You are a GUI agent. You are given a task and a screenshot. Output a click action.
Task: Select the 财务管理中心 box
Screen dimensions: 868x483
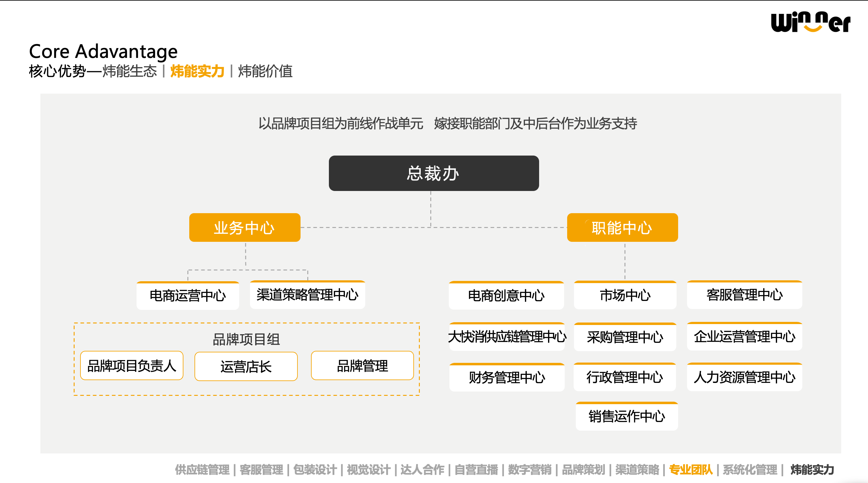click(x=507, y=377)
